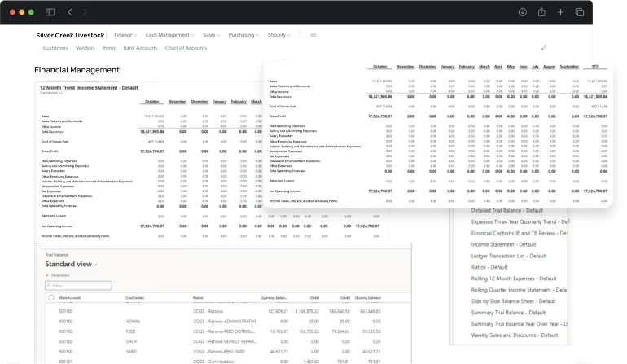The width and height of the screenshot is (627, 364).
Task: Select the row circle beside MainAccount header
Action: 50,298
